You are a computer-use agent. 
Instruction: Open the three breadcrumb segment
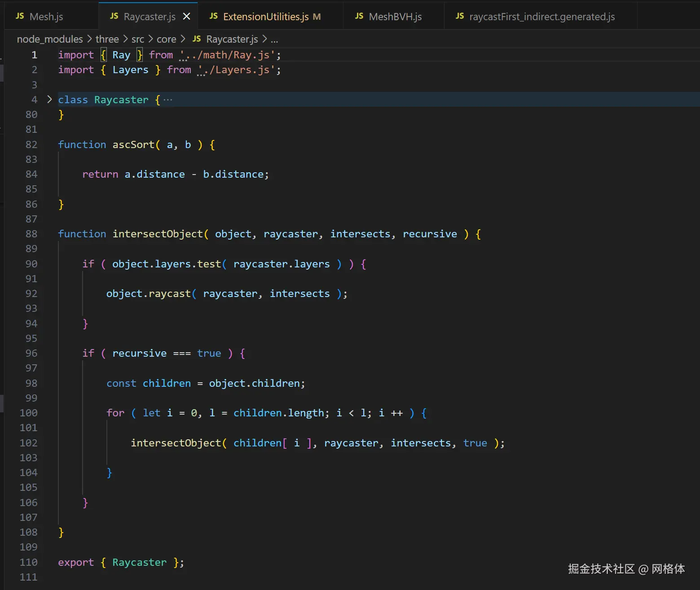[107, 39]
